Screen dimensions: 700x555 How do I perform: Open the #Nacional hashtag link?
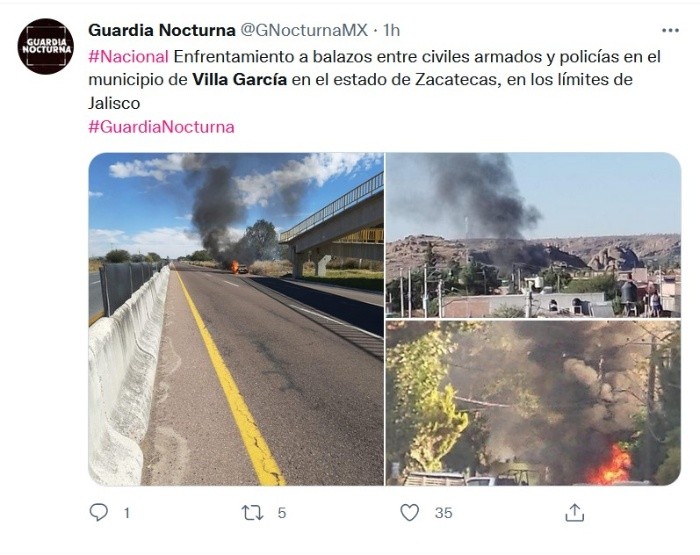point(129,57)
